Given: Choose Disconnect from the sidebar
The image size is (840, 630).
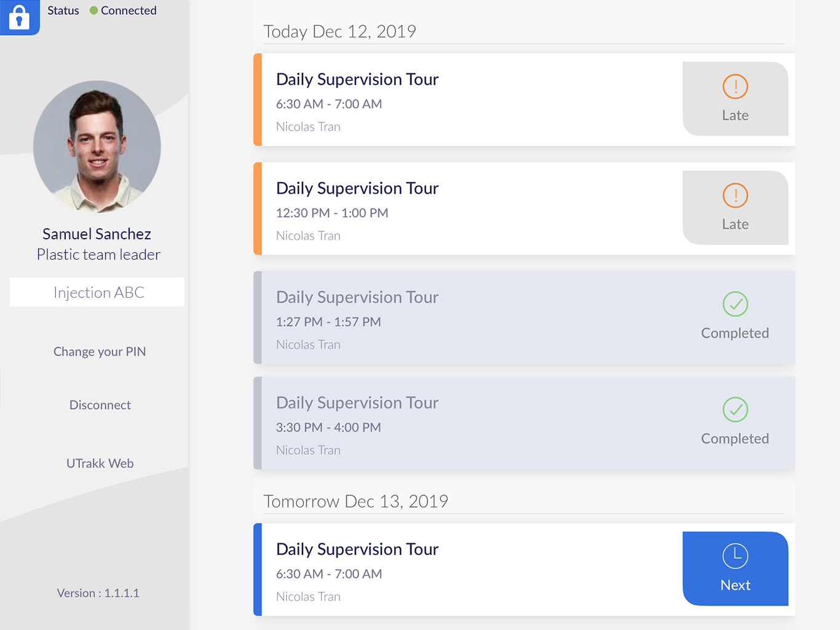Looking at the screenshot, I should point(100,405).
